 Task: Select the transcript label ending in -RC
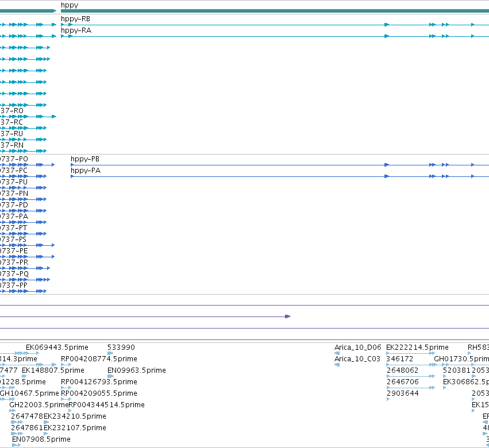click(11, 122)
